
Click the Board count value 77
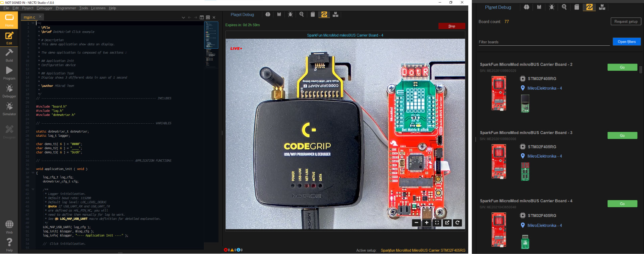point(506,22)
